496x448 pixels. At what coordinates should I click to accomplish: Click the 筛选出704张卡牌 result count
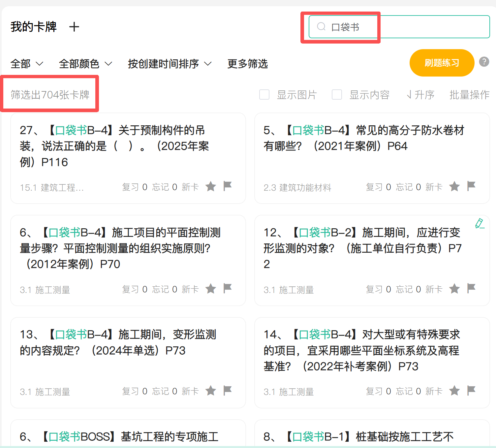pos(50,95)
